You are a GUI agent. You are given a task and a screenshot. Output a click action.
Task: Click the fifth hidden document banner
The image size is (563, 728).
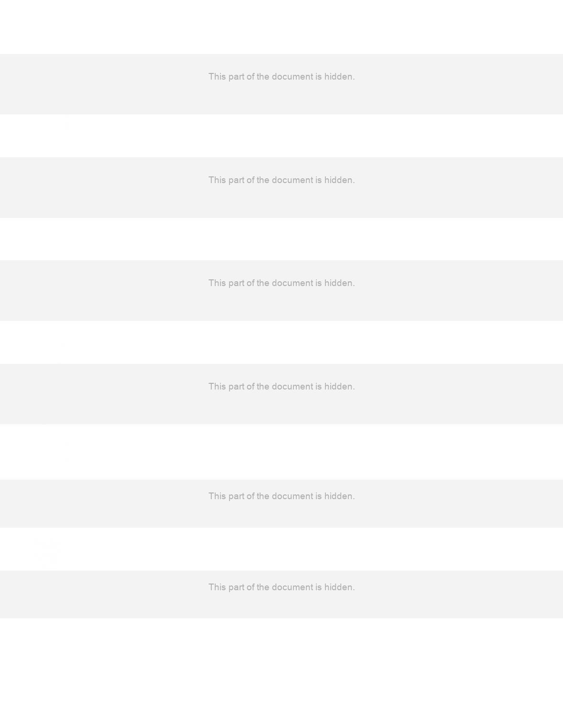pos(281,503)
